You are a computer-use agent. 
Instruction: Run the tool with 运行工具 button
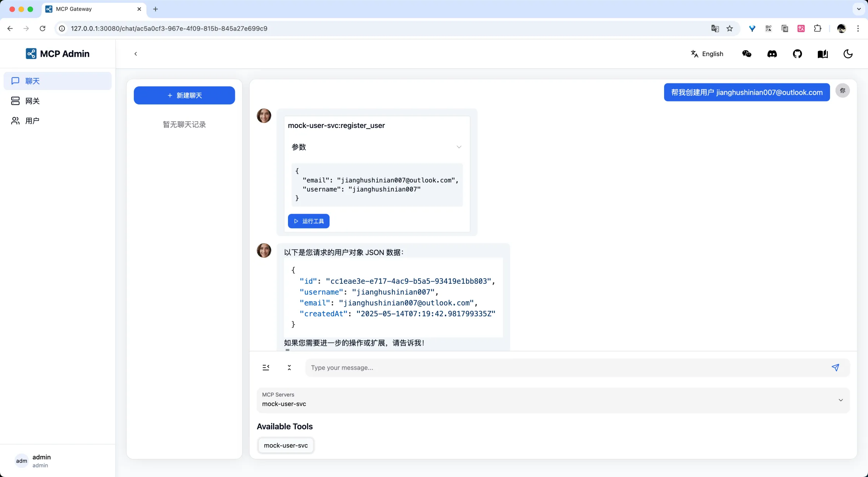click(x=308, y=221)
